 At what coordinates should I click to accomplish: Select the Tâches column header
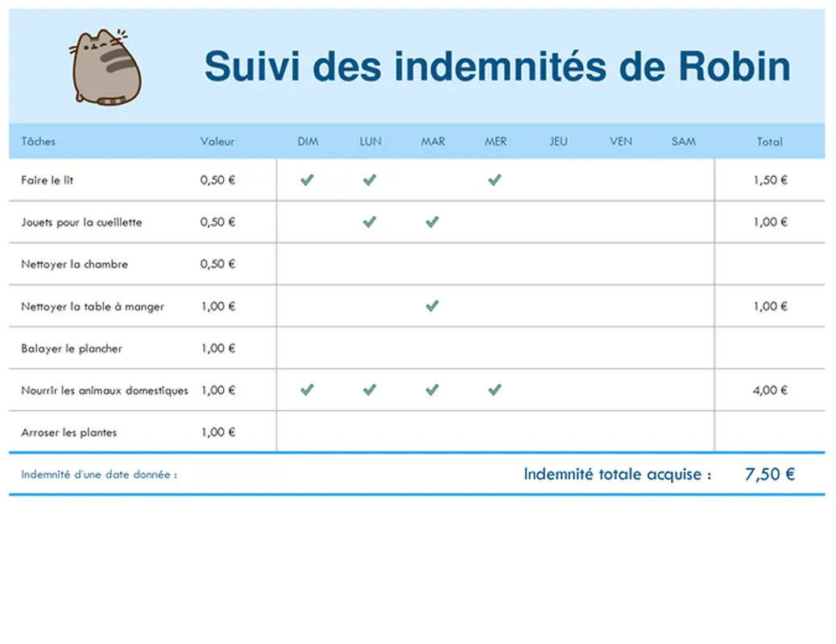coord(37,141)
